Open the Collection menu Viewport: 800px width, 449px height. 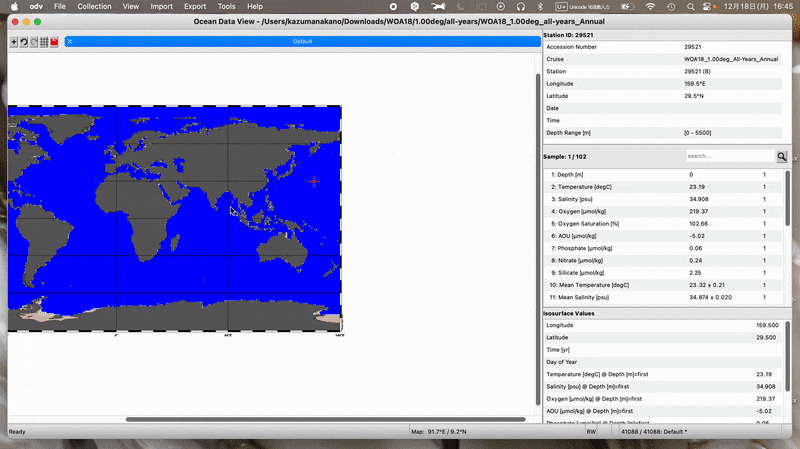94,7
